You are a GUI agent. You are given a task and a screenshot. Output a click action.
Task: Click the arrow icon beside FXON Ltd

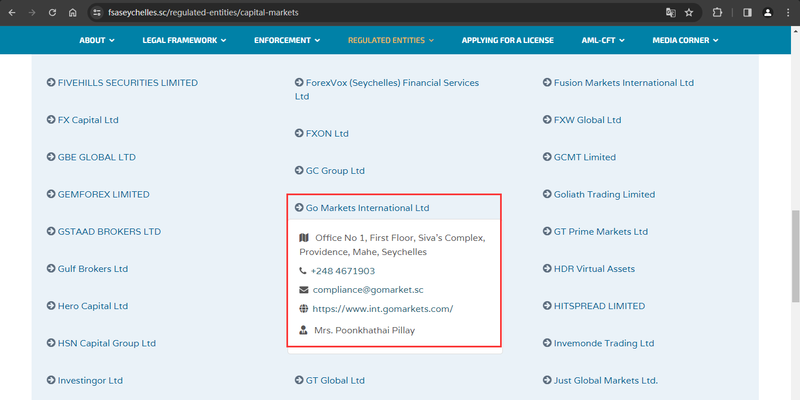pos(299,133)
